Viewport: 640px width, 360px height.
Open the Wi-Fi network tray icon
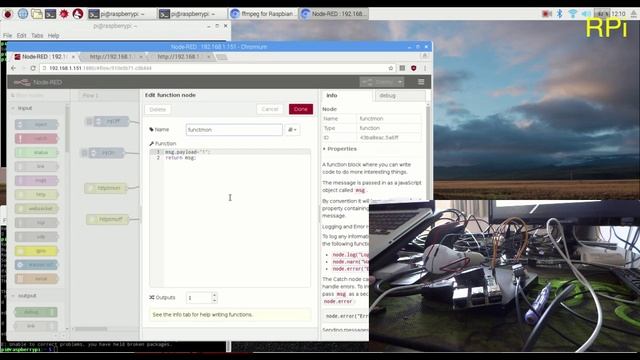[573, 14]
